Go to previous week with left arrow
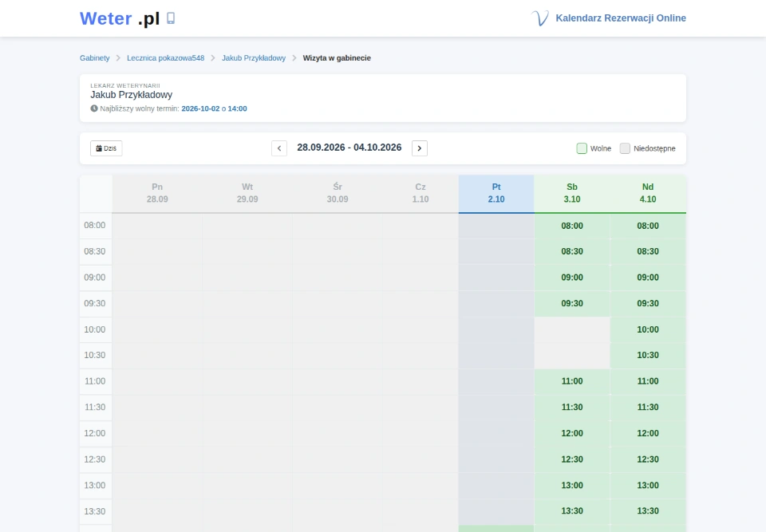 [279, 148]
